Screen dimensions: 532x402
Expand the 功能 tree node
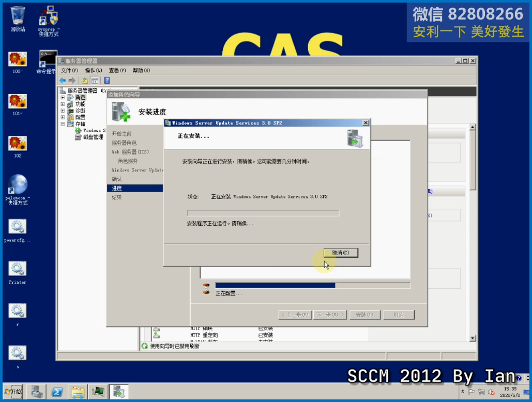pos(63,104)
